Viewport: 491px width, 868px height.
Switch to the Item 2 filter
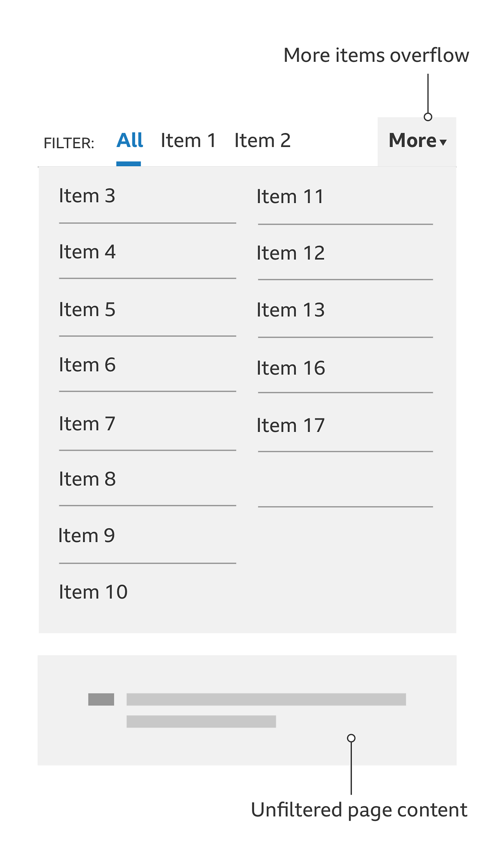[262, 141]
